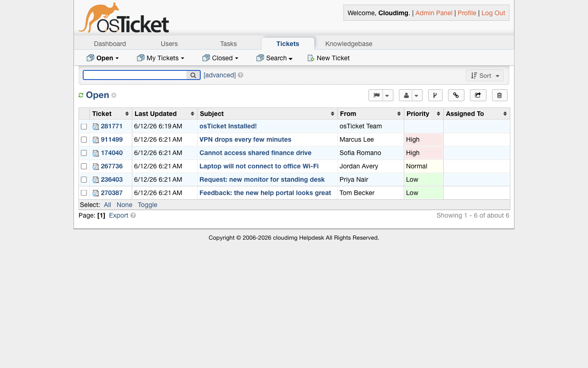Sort by Ticket column arrows

127,114
